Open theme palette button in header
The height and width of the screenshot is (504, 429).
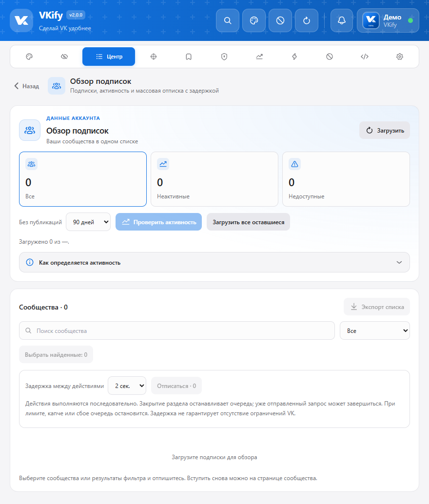(x=254, y=20)
